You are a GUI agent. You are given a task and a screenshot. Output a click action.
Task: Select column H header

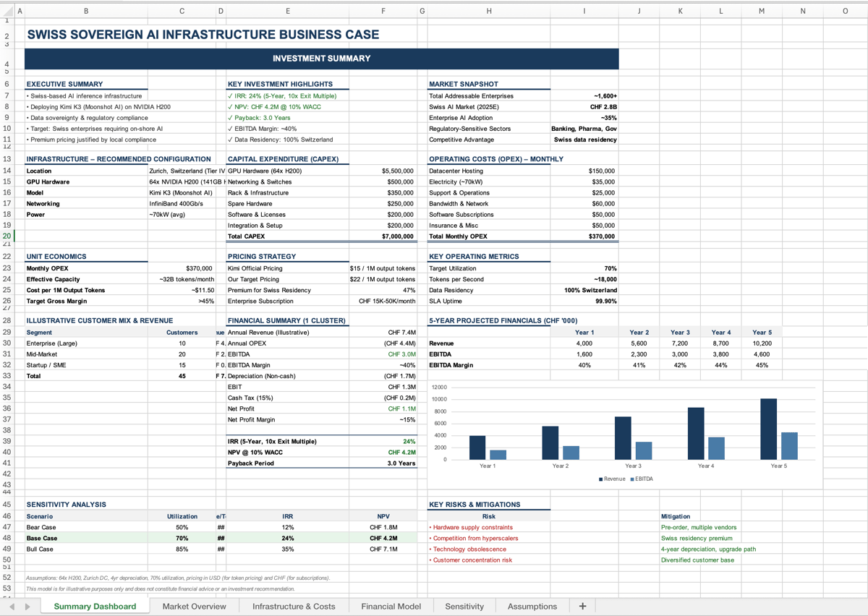(489, 11)
